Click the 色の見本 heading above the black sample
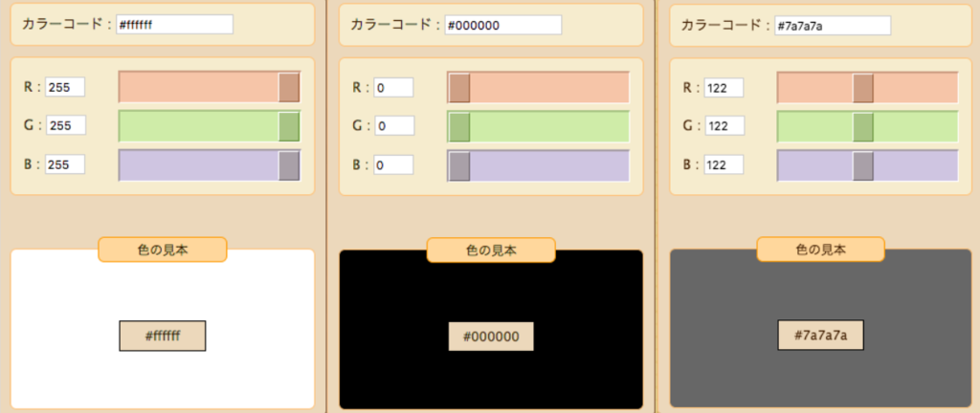Screen dimensions: 980x413 [491, 250]
